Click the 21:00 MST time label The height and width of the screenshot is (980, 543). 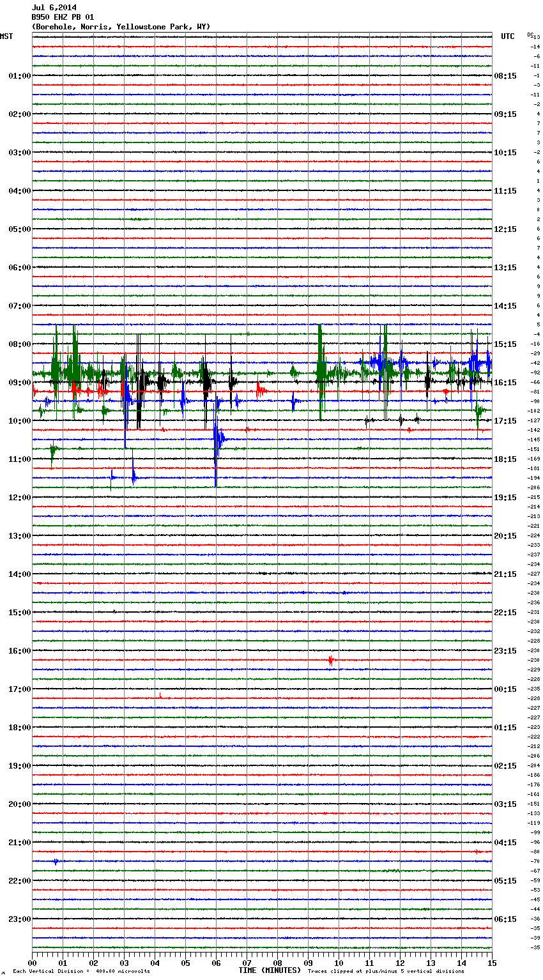tap(19, 843)
